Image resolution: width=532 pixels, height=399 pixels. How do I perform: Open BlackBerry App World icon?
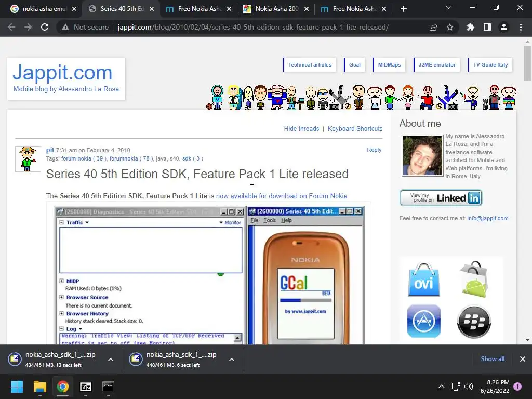(x=474, y=322)
